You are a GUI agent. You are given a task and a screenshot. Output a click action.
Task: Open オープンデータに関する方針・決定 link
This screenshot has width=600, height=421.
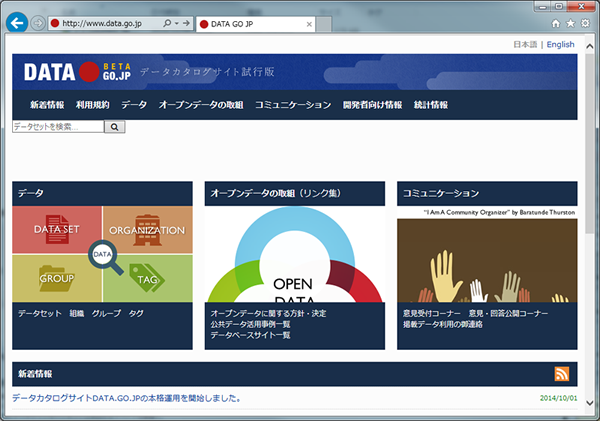click(x=268, y=313)
